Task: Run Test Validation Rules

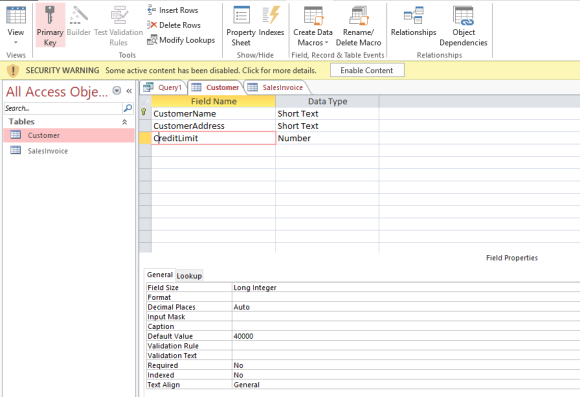Action: (x=118, y=25)
